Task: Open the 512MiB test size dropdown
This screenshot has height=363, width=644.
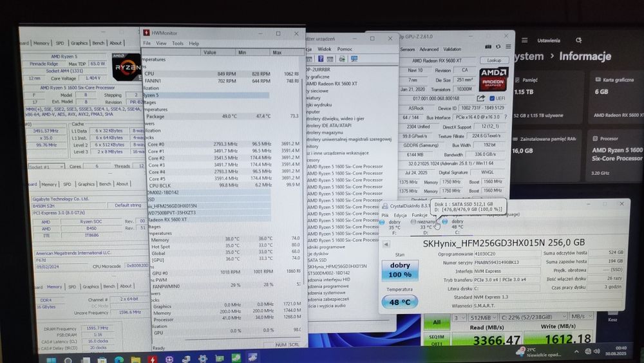Action: pyautogui.click(x=483, y=317)
